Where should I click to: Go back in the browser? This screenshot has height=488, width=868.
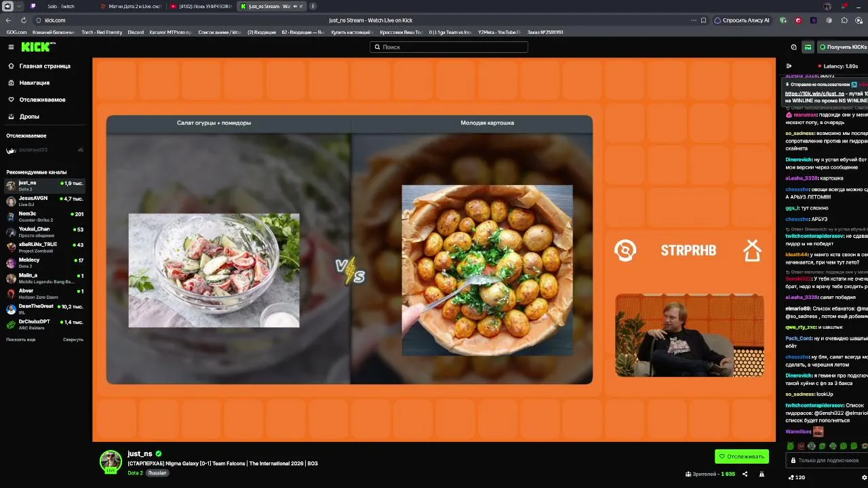click(8, 20)
